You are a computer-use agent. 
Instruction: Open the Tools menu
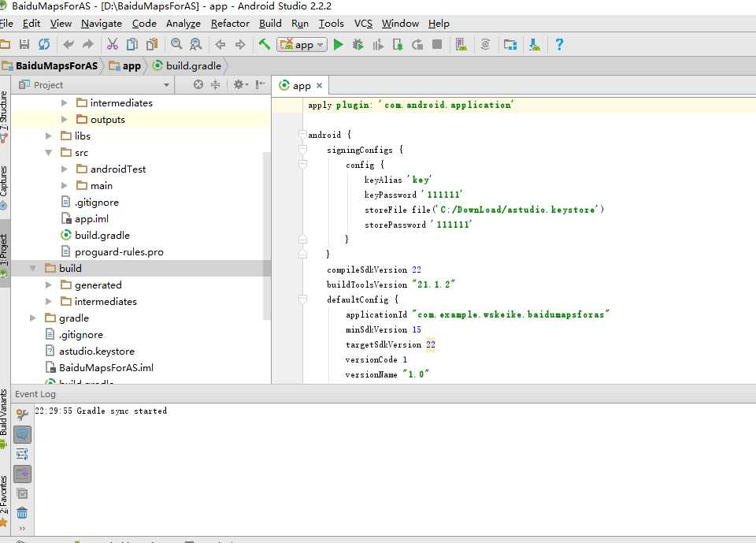332,23
